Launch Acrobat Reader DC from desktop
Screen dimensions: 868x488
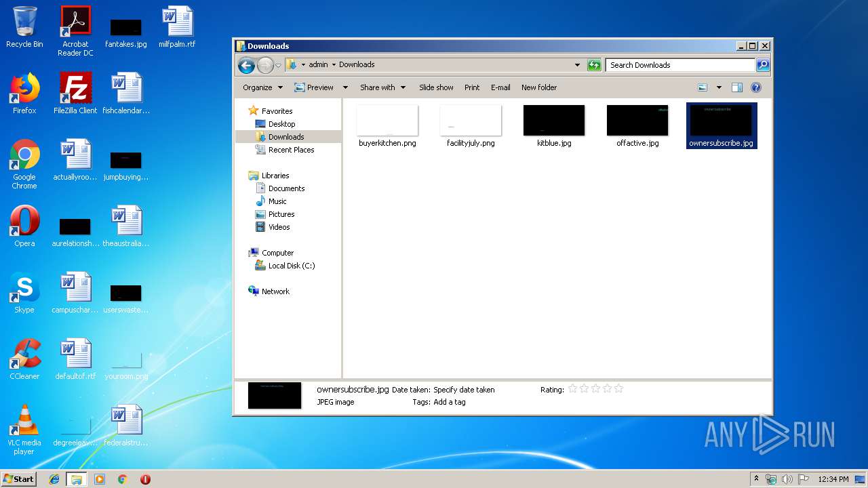point(75,31)
